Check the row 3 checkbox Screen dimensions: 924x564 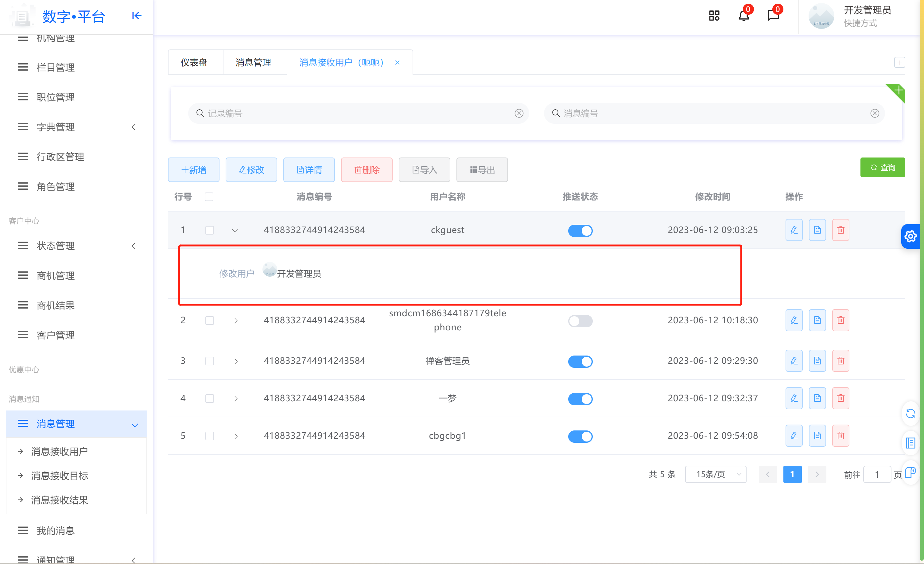click(x=209, y=361)
